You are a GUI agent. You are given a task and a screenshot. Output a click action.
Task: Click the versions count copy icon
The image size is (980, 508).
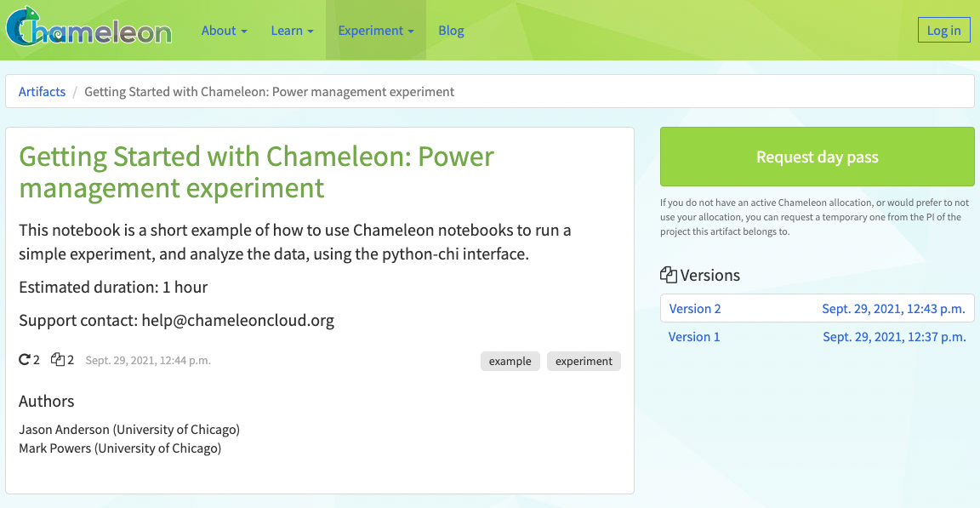pyautogui.click(x=58, y=359)
